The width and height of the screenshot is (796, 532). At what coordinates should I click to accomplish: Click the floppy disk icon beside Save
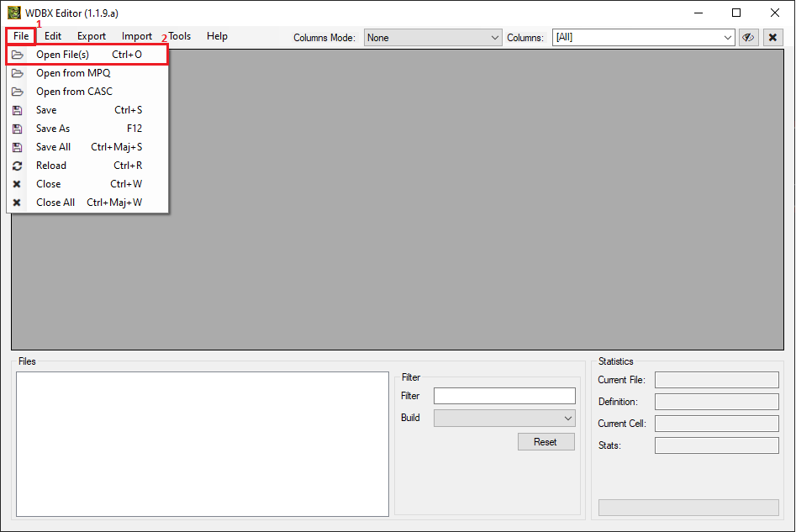coord(18,110)
